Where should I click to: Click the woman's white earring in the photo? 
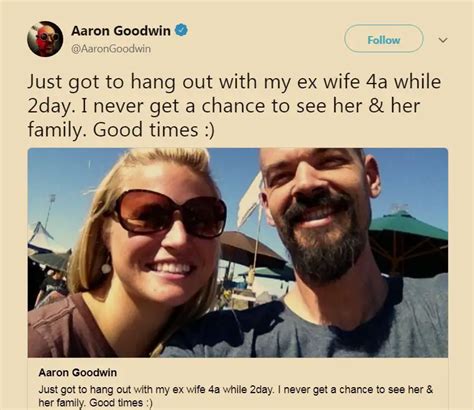click(106, 268)
